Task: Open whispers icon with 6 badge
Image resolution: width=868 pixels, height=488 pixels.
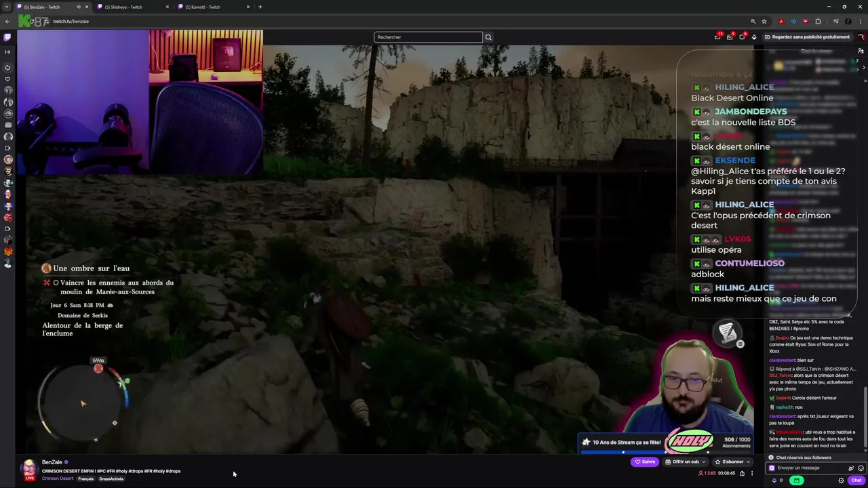Action: tap(742, 37)
